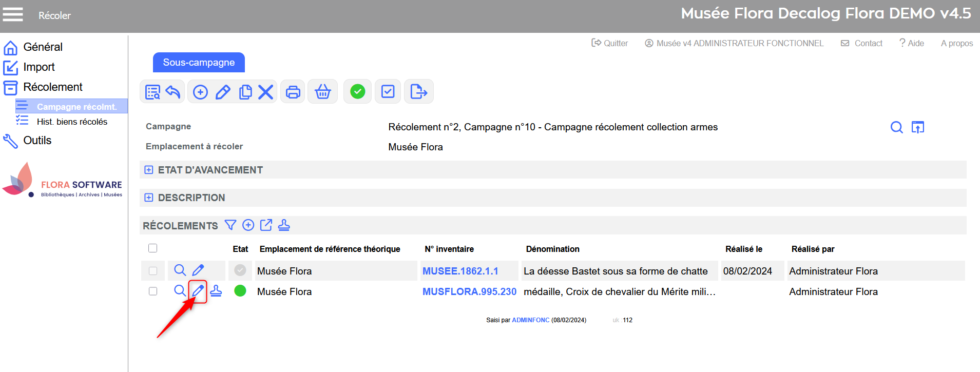Select the Sous-campagne tab
The height and width of the screenshot is (372, 980).
pyautogui.click(x=199, y=63)
